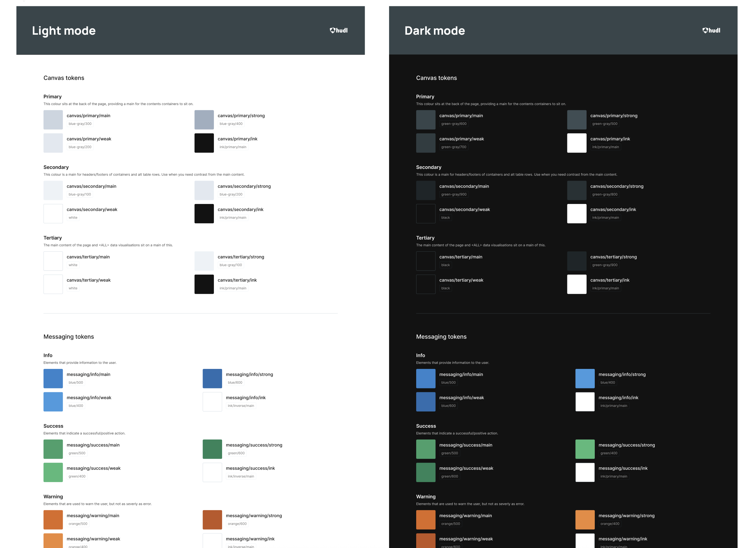Image resolution: width=756 pixels, height=548 pixels.
Task: Pick Dark mode canvas/tertiary/ink swatch
Action: [x=577, y=284]
